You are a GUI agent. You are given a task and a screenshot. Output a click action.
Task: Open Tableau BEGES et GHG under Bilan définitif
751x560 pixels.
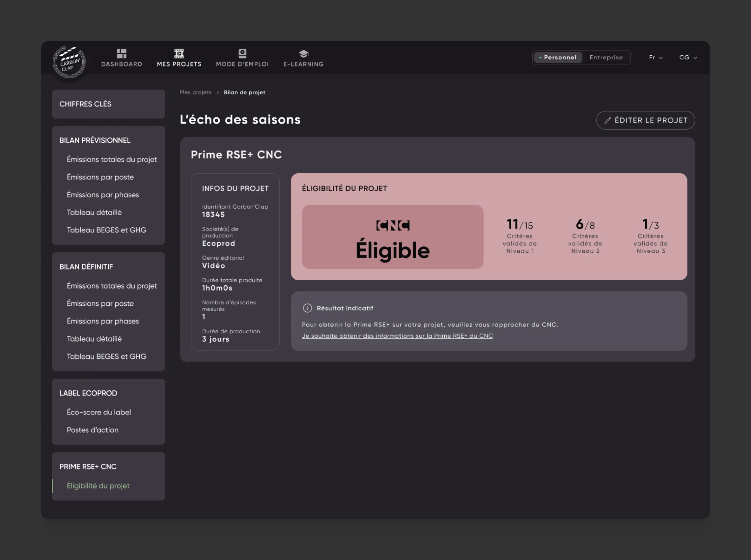coord(106,356)
